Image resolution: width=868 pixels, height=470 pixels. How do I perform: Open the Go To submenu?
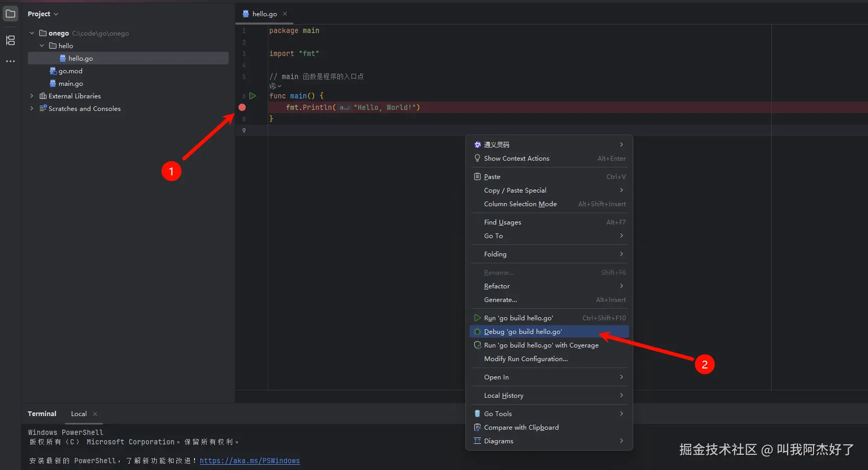(549, 236)
